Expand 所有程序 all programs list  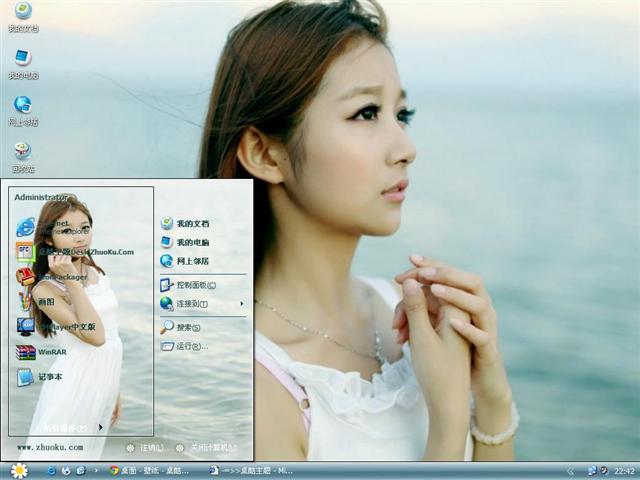click(x=73, y=427)
